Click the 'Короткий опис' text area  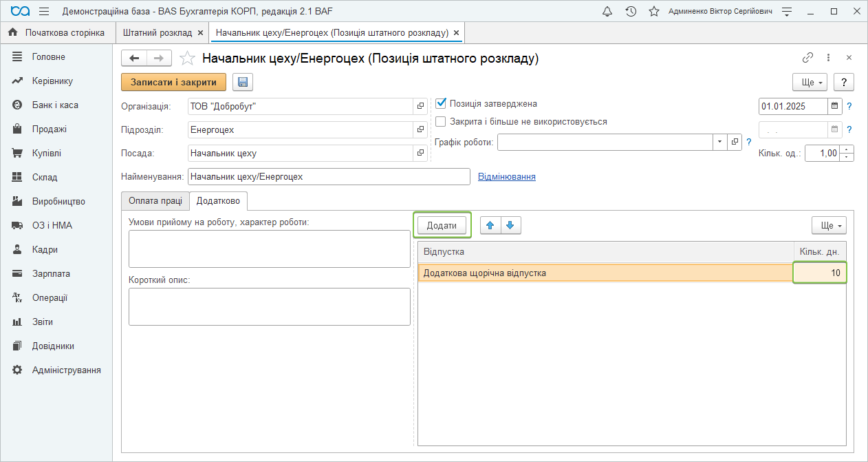(x=269, y=306)
